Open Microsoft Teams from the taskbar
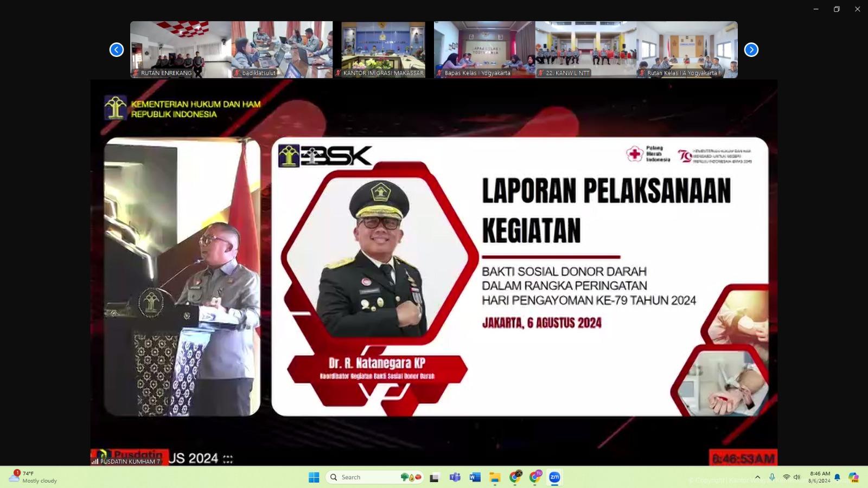Viewport: 868px width, 488px height. (455, 477)
